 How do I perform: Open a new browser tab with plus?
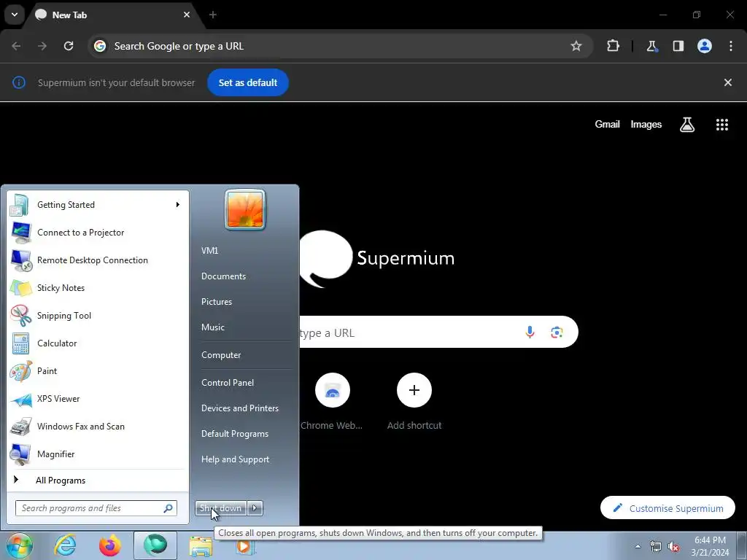coord(213,15)
